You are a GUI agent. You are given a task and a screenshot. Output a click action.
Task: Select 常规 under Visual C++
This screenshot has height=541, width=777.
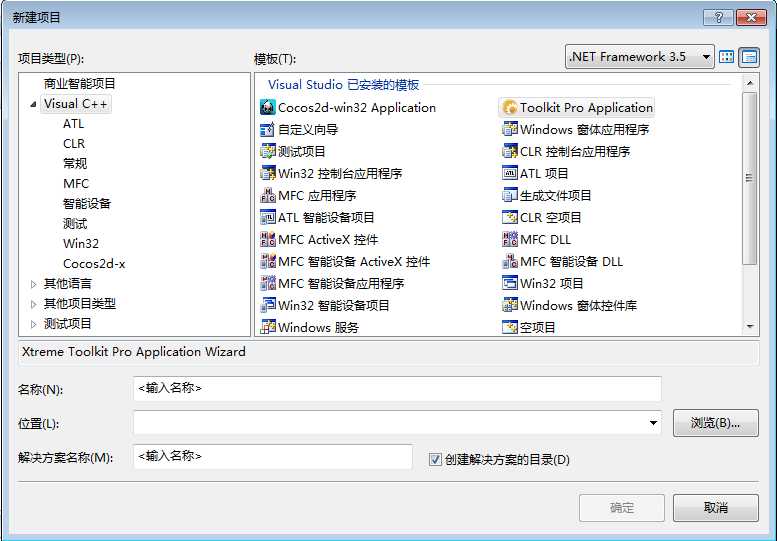(x=75, y=163)
